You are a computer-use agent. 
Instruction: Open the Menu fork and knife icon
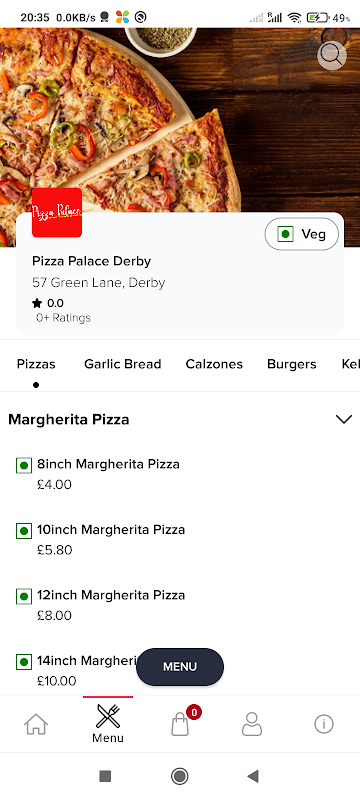(x=108, y=716)
